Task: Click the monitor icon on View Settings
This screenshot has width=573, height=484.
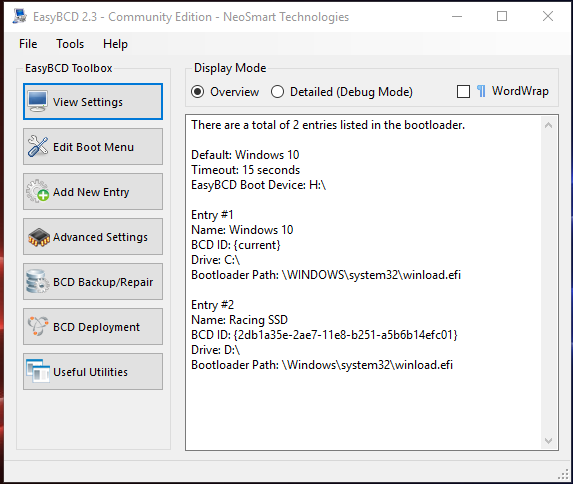Action: tap(37, 101)
